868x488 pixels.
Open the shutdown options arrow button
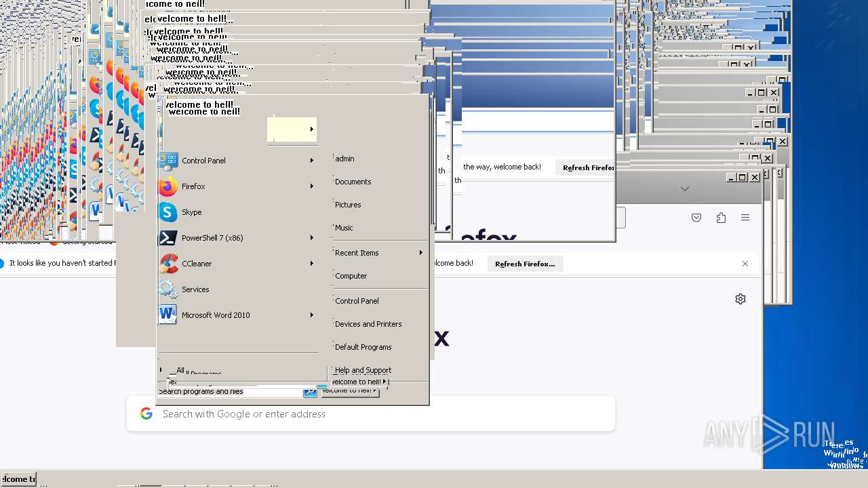[374, 390]
